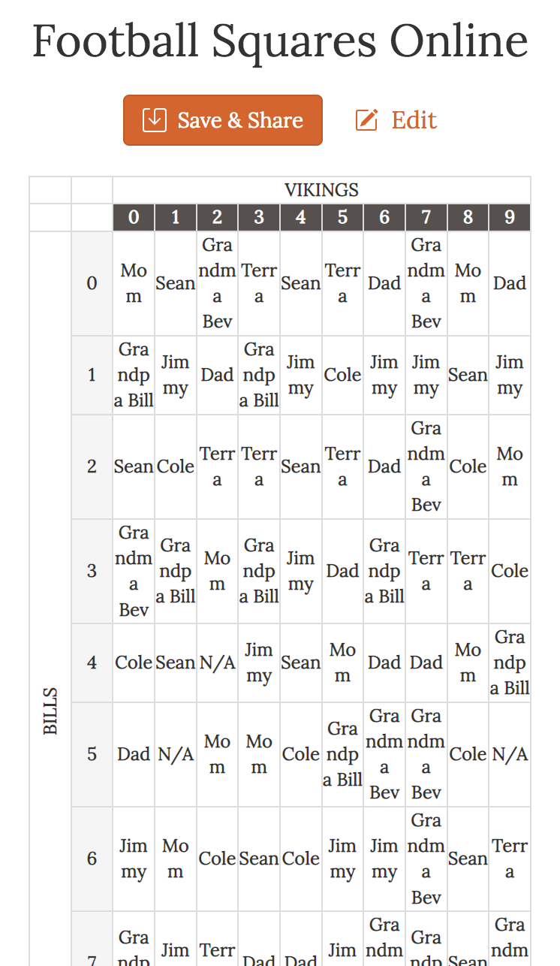Click the N/A square in row 4
The width and height of the screenshot is (560, 966).
[217, 662]
